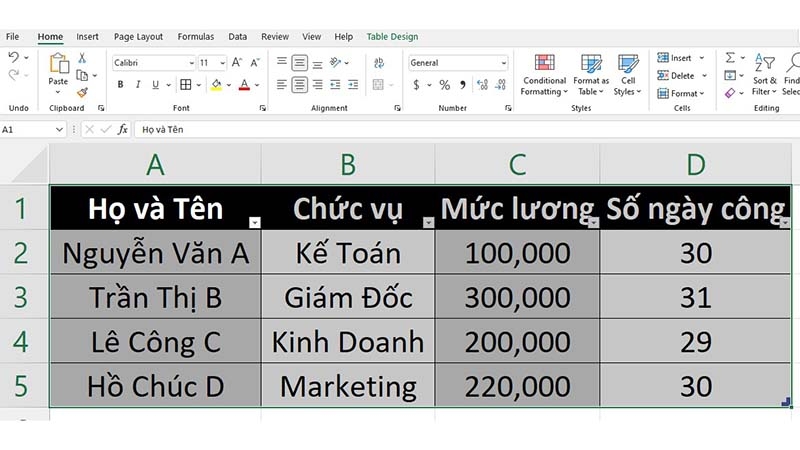Viewport: 800px width, 450px height.
Task: Open Format as Table gallery
Action: [591, 75]
